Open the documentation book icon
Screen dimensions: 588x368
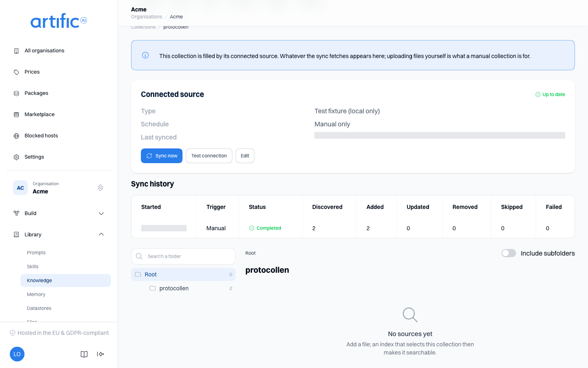coord(84,354)
